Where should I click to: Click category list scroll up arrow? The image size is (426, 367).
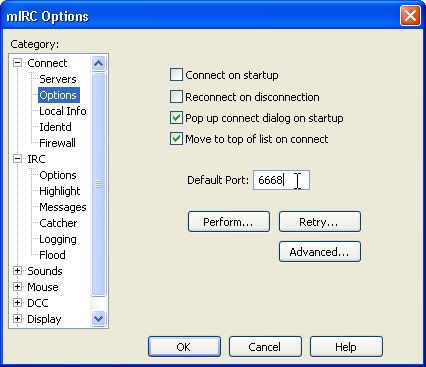pyautogui.click(x=98, y=63)
